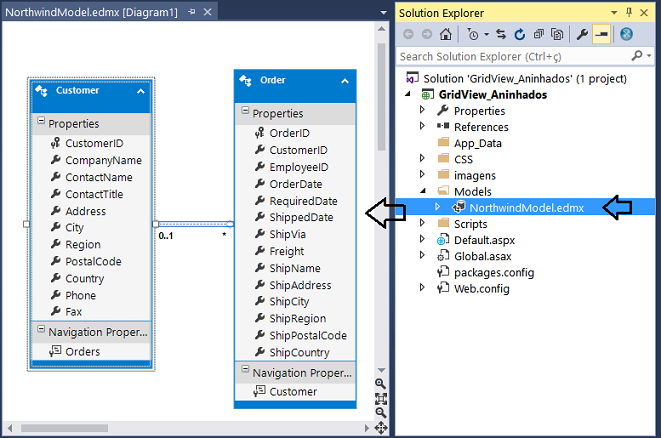Collapse Navigation Properties section of Customer entity

tap(41, 329)
